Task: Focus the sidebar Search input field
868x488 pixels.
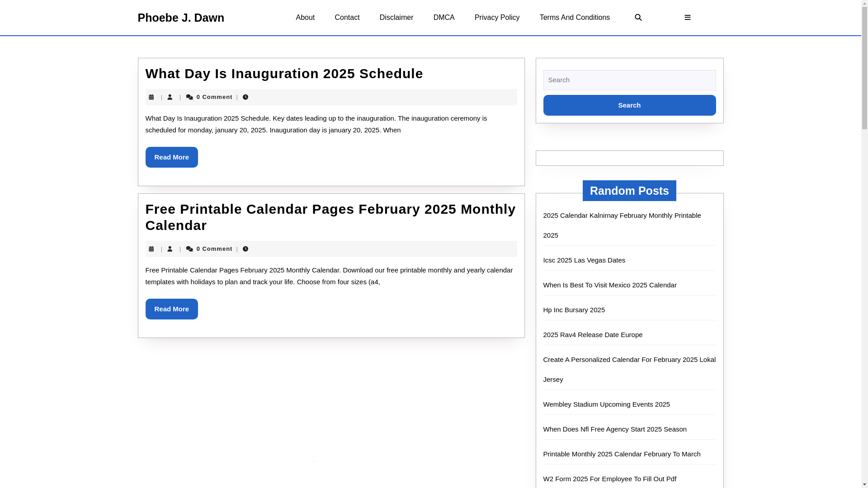Action: click(x=629, y=80)
